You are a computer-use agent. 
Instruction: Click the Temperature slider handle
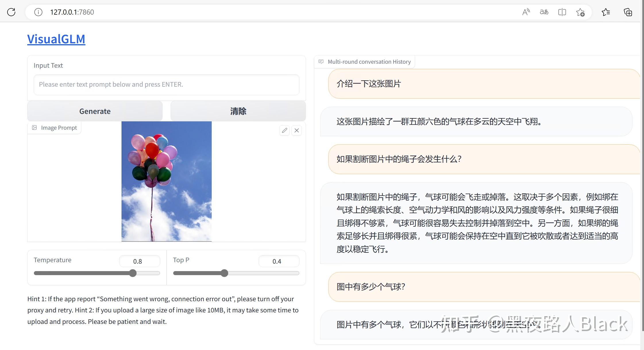[x=133, y=273]
